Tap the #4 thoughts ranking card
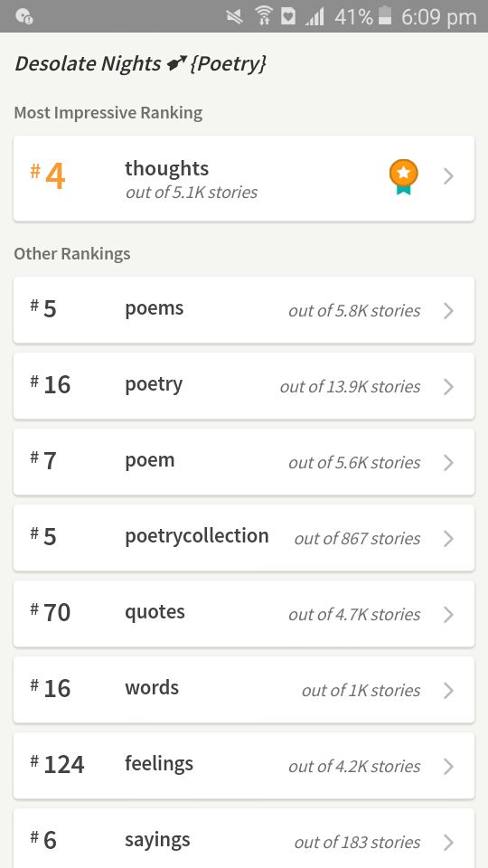Image resolution: width=488 pixels, height=868 pixels. point(244,178)
